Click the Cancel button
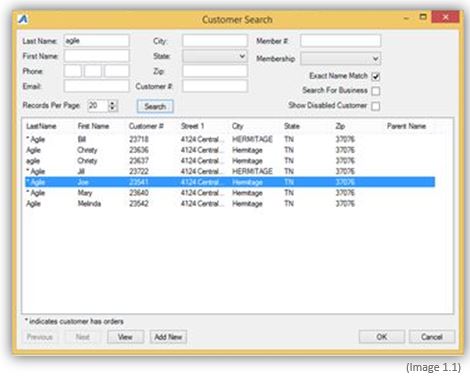470x379 pixels. [432, 337]
